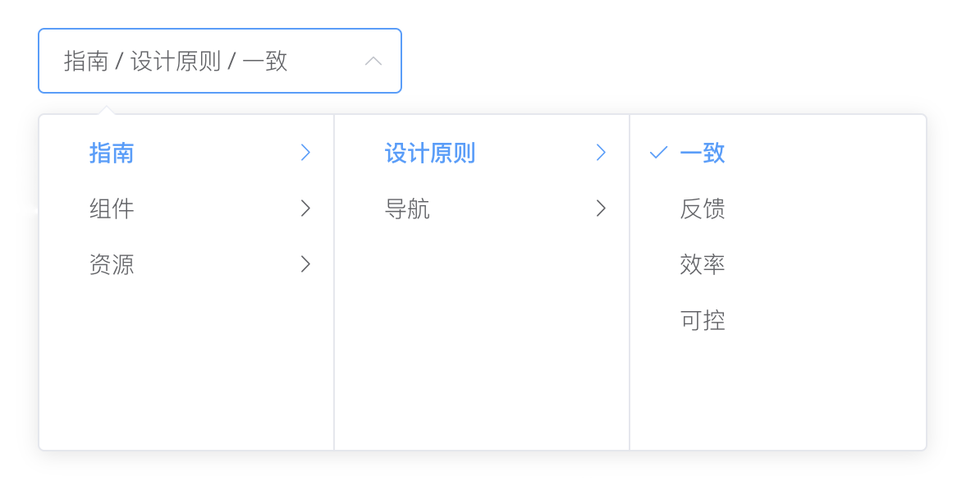Screen dimensions: 980x504
Task: Click empty space below the 资源 option
Action: tap(186, 369)
